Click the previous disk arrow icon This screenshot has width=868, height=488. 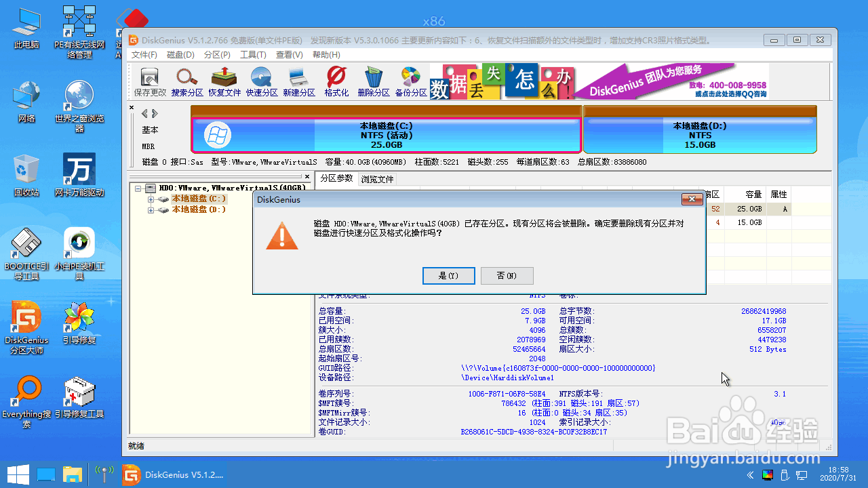coord(144,114)
